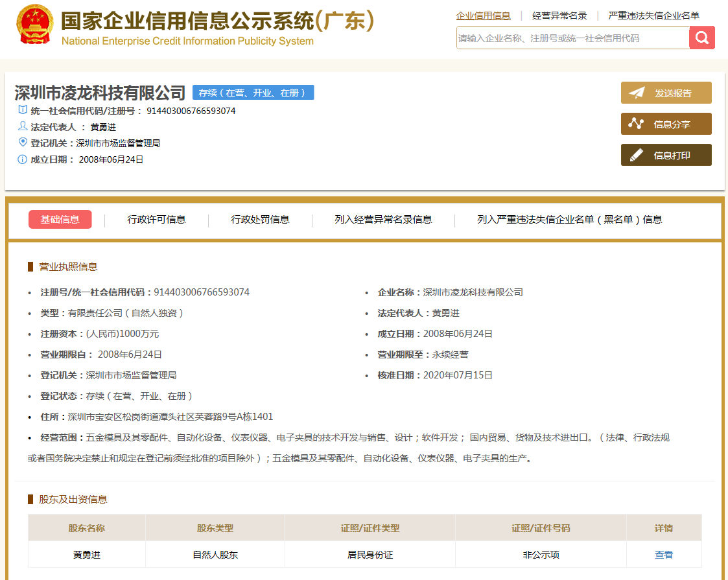Click the 非公示项 cell
This screenshot has width=728, height=580.
tap(541, 555)
